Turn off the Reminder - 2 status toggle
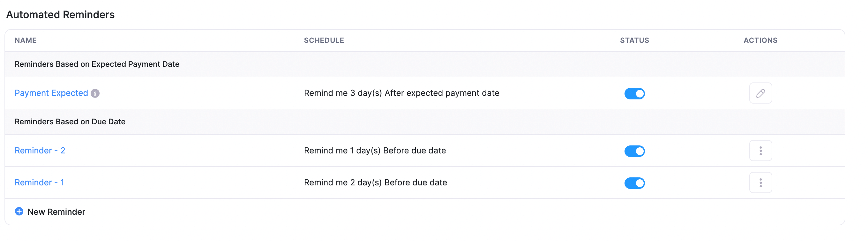The width and height of the screenshot is (868, 241). pos(634,151)
